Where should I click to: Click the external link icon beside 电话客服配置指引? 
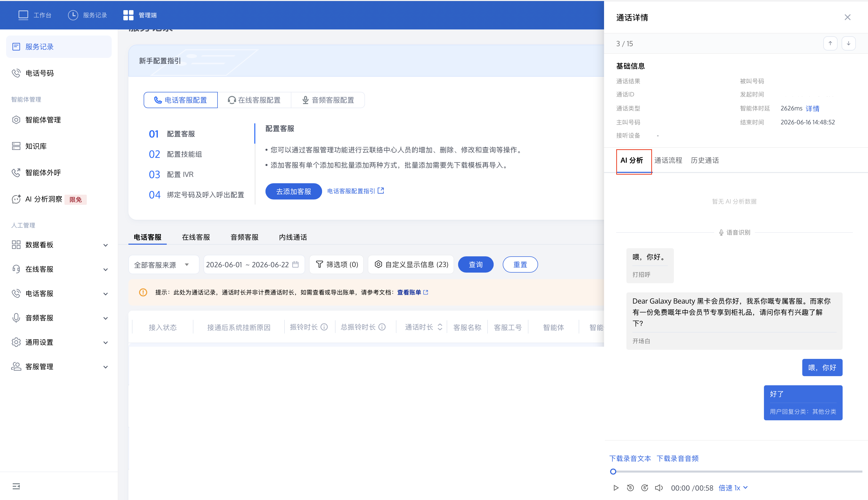(381, 191)
